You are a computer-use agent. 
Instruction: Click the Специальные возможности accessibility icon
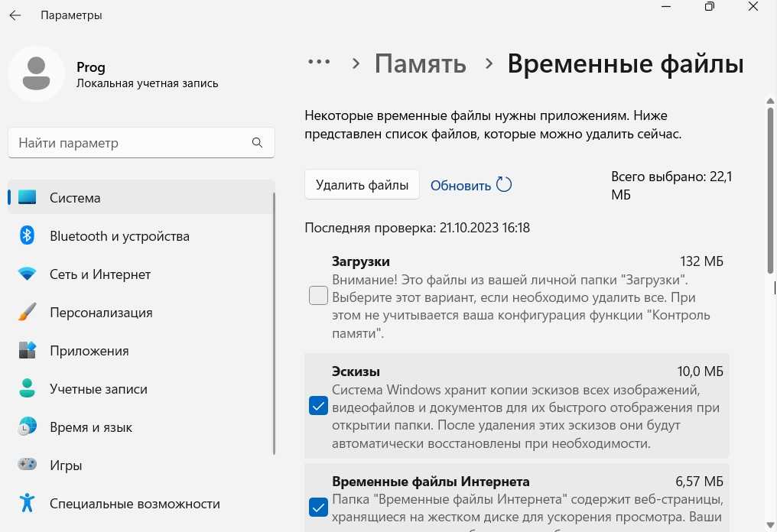tap(28, 504)
